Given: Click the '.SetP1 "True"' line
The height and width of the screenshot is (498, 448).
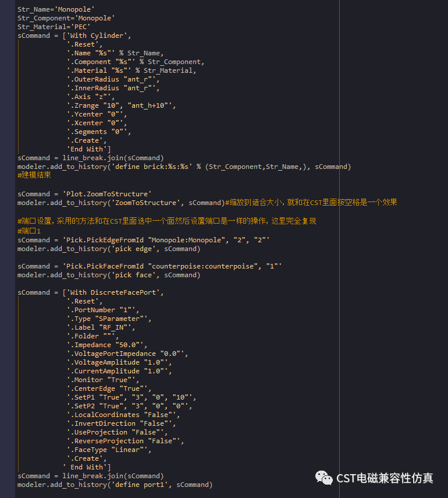Looking at the screenshot, I should coord(131,398).
